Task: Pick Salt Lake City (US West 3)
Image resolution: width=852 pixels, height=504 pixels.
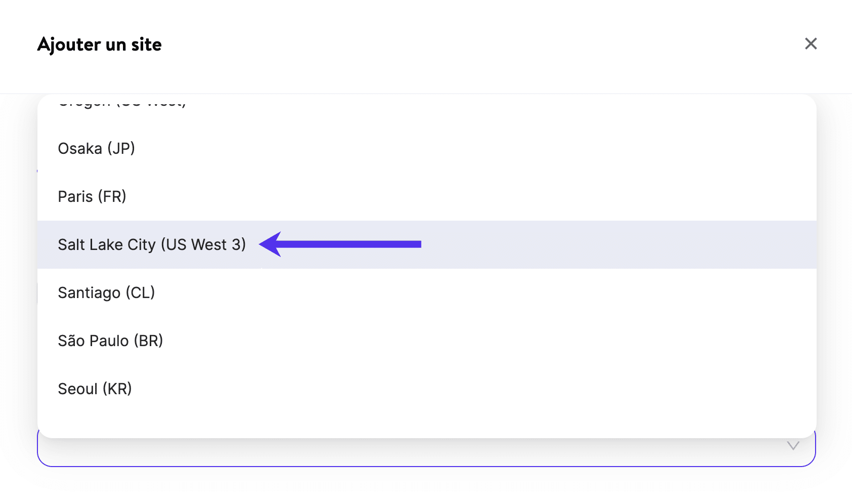Action: click(152, 244)
